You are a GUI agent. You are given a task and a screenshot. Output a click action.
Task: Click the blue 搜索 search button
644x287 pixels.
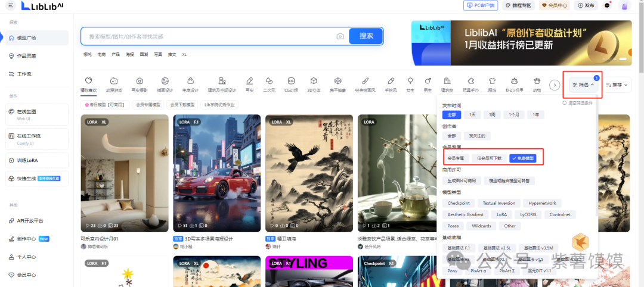point(366,36)
